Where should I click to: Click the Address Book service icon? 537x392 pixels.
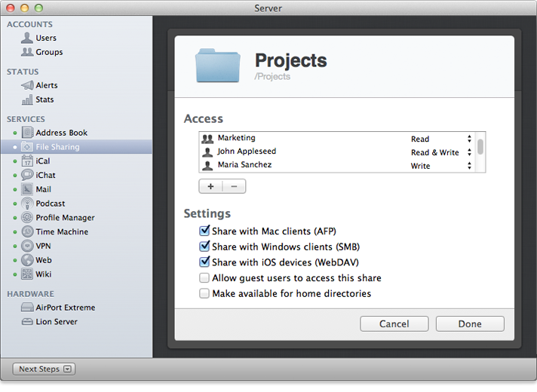pos(27,133)
